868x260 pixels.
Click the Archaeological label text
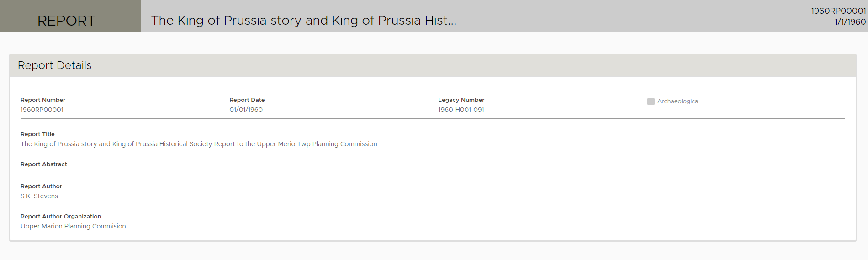[x=678, y=101]
